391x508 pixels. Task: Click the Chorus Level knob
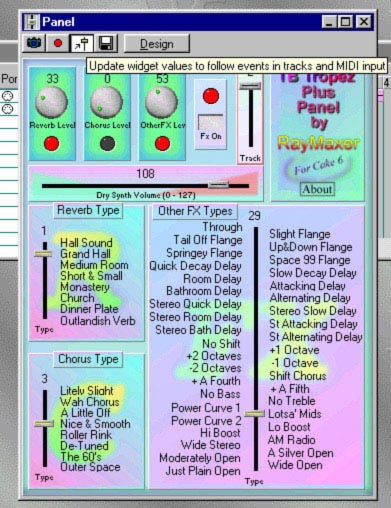click(107, 102)
